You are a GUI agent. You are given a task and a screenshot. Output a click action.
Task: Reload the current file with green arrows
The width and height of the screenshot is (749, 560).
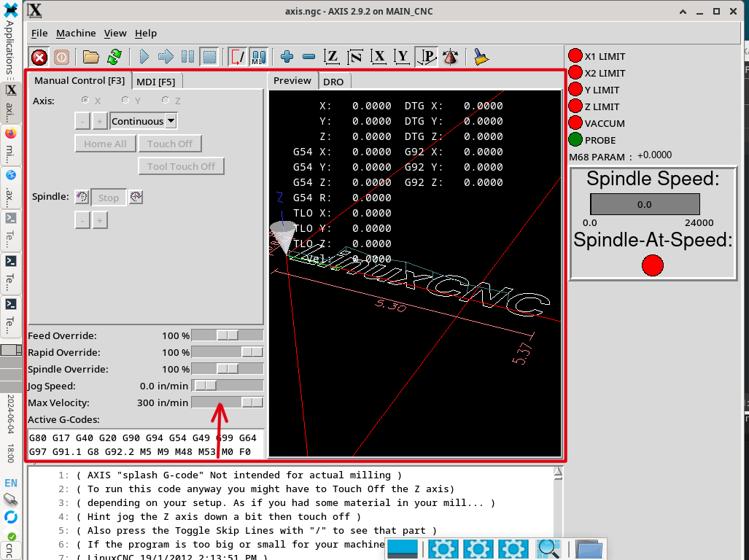(115, 58)
